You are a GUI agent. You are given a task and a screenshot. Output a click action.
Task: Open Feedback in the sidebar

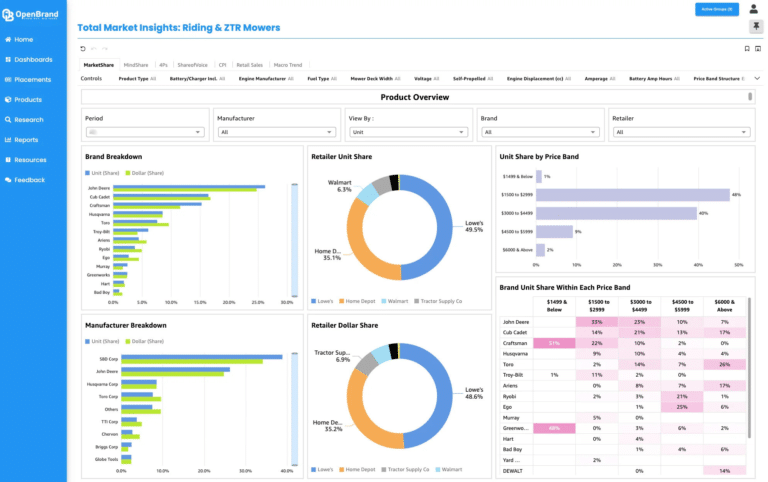(x=25, y=180)
